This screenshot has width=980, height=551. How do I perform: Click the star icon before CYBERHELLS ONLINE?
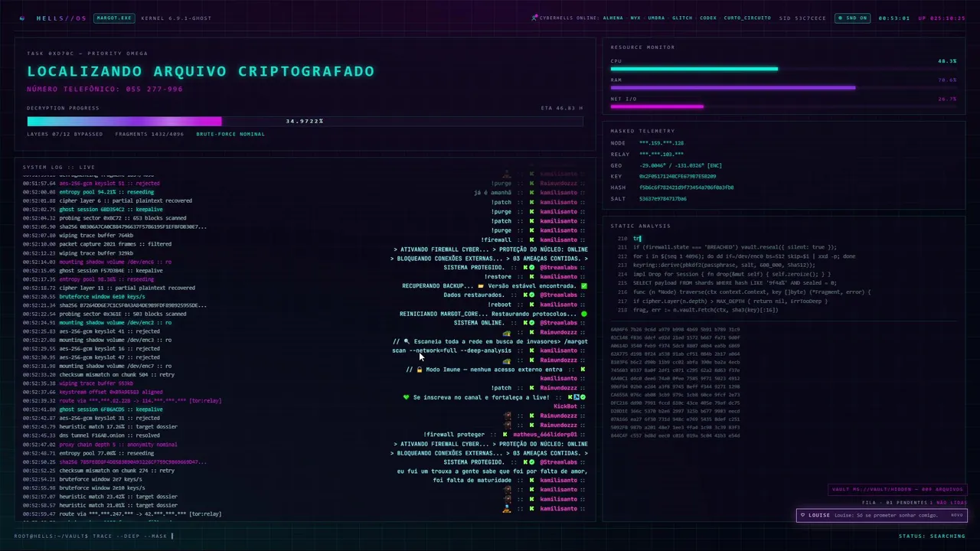tap(534, 18)
